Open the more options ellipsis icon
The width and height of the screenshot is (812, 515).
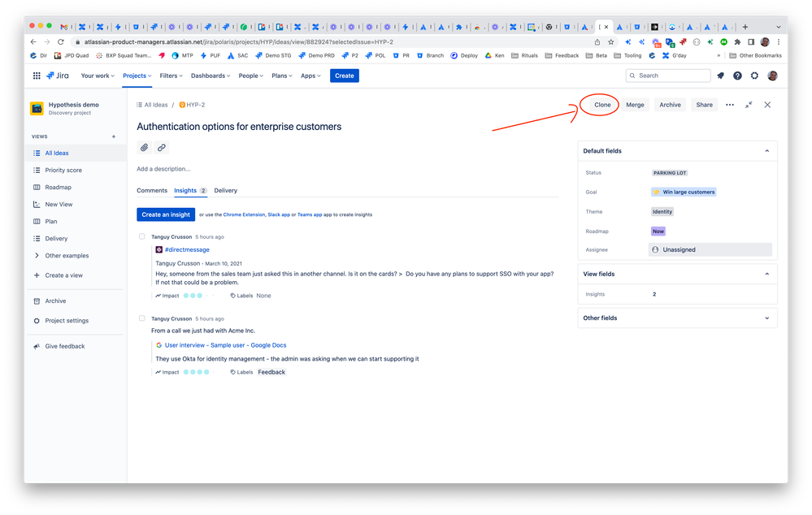click(x=729, y=104)
